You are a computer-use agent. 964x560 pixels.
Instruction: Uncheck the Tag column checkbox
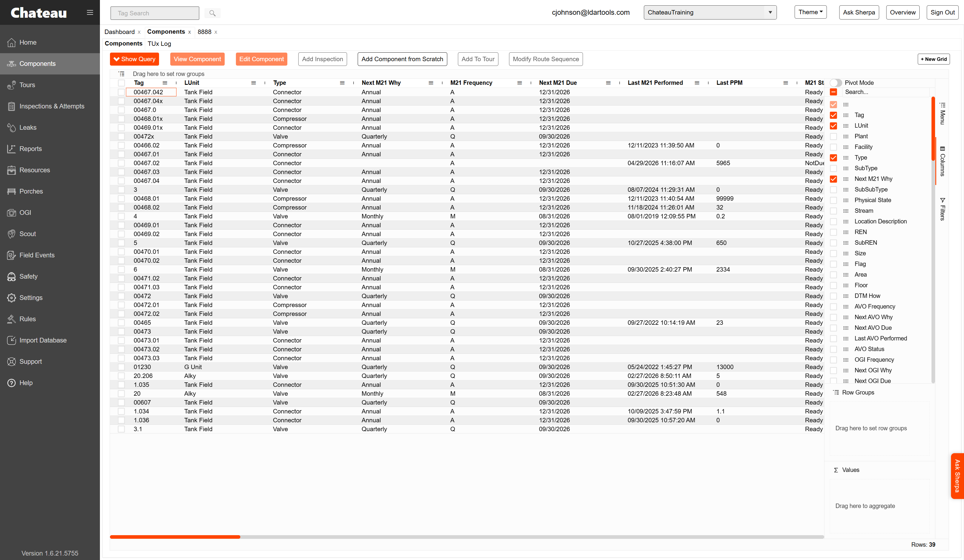coord(834,115)
